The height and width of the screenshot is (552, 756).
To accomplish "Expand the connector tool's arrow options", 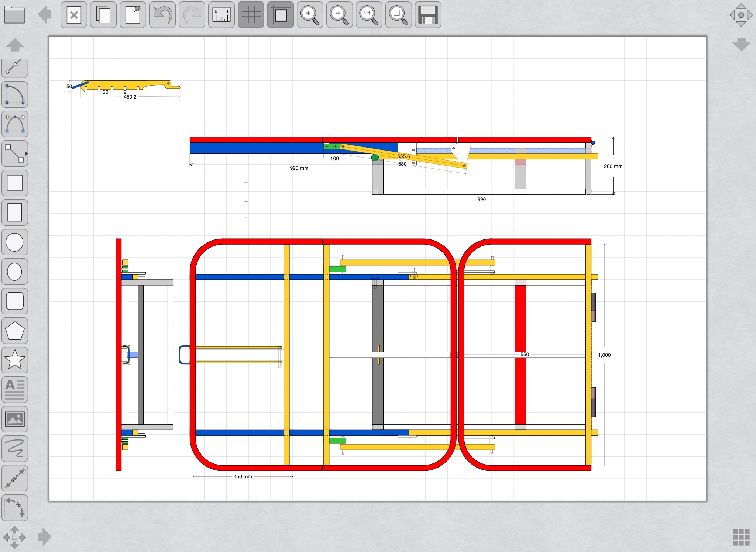I will (x=26, y=153).
